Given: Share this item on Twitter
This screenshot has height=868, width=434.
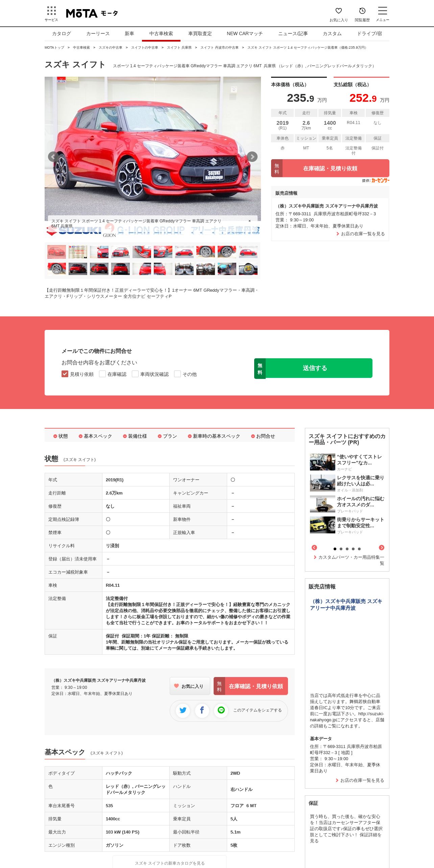Looking at the screenshot, I should pyautogui.click(x=183, y=710).
